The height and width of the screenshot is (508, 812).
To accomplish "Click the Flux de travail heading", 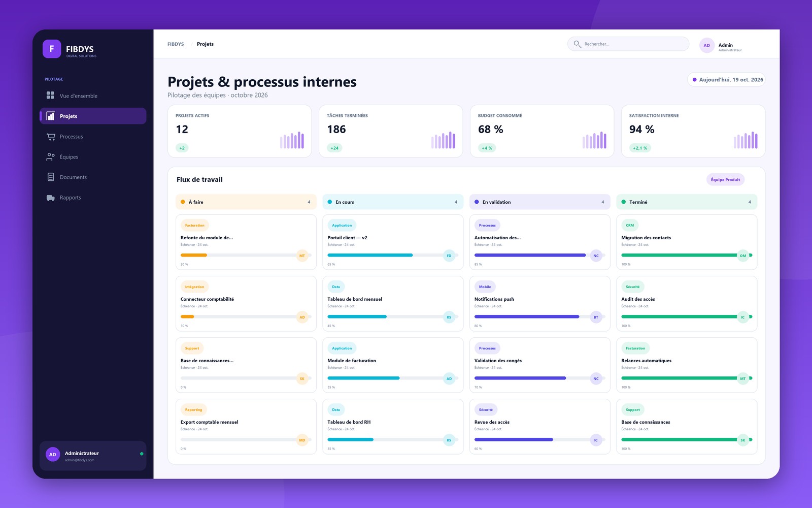I will pos(199,179).
